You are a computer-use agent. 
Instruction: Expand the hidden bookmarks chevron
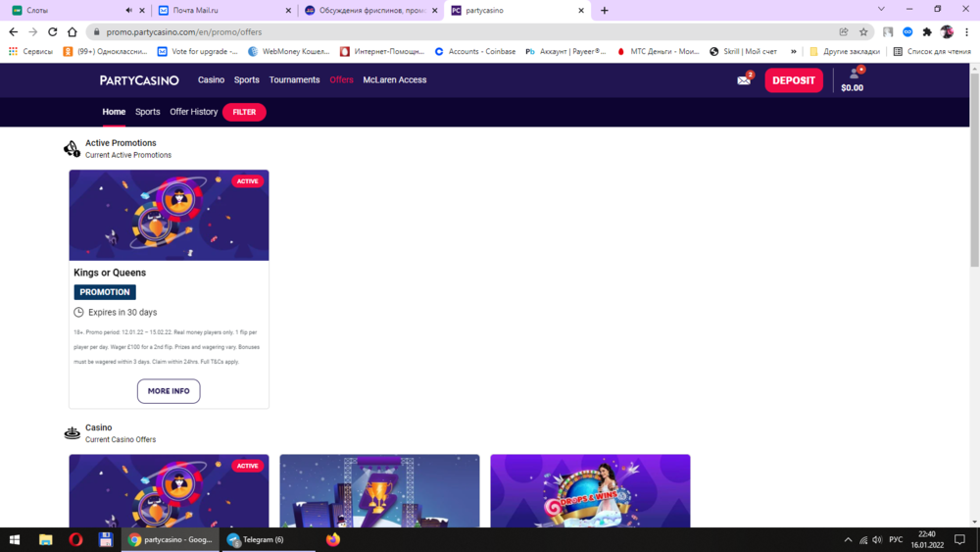[x=793, y=51]
